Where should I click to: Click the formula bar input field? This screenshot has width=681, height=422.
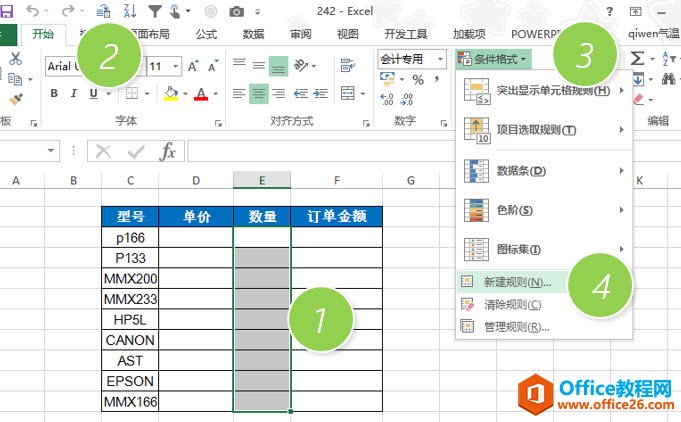tap(321, 151)
